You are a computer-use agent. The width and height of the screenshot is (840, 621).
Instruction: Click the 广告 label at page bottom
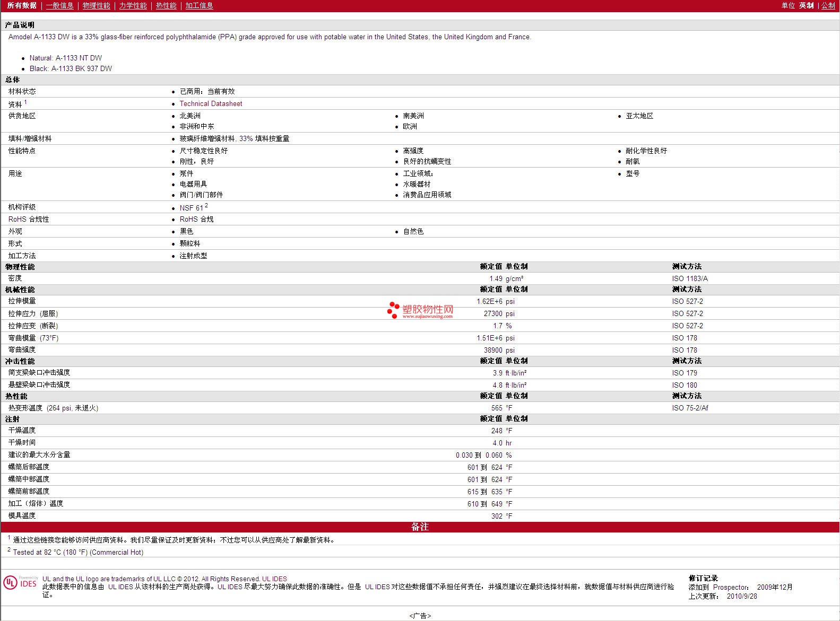click(x=420, y=616)
